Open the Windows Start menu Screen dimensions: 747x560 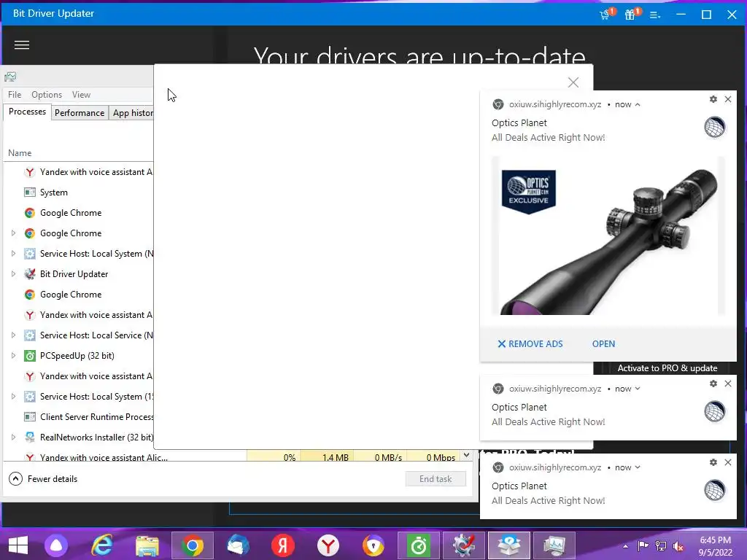[x=18, y=545]
